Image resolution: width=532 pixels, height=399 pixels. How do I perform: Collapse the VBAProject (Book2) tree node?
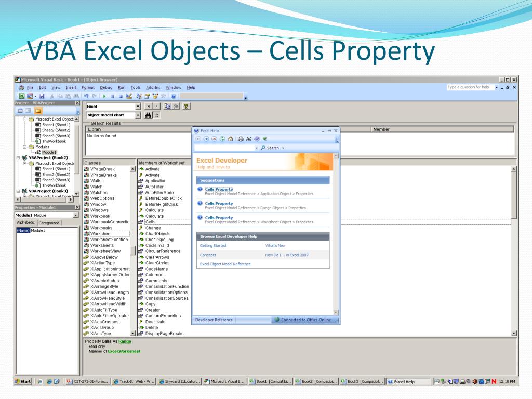click(18, 158)
